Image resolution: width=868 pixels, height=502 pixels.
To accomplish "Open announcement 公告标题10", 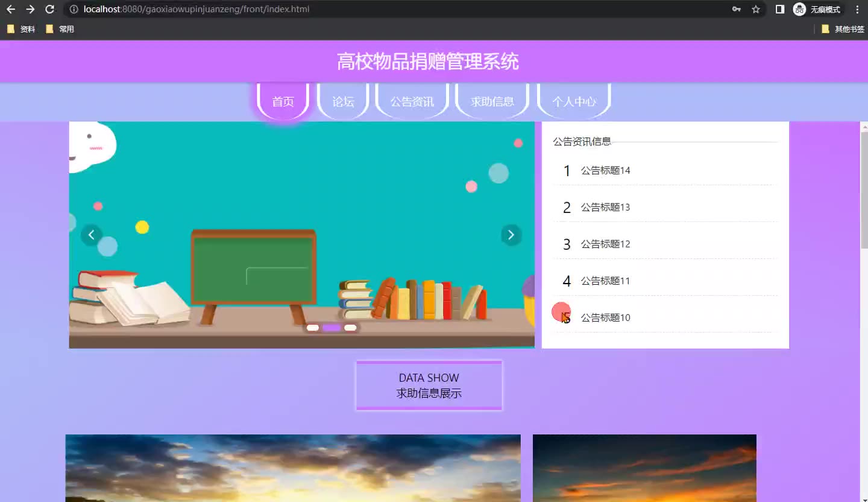I will (605, 318).
